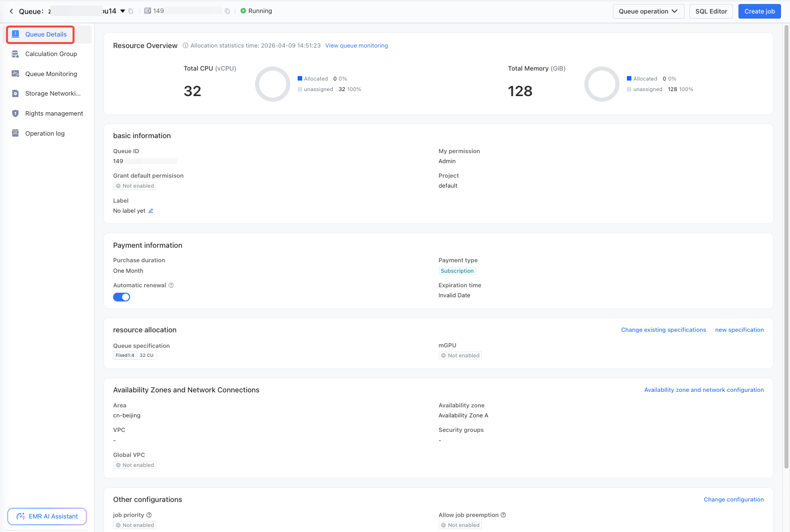Click the Operation log sidebar icon
Image resolution: width=790 pixels, height=532 pixels.
(x=16, y=133)
